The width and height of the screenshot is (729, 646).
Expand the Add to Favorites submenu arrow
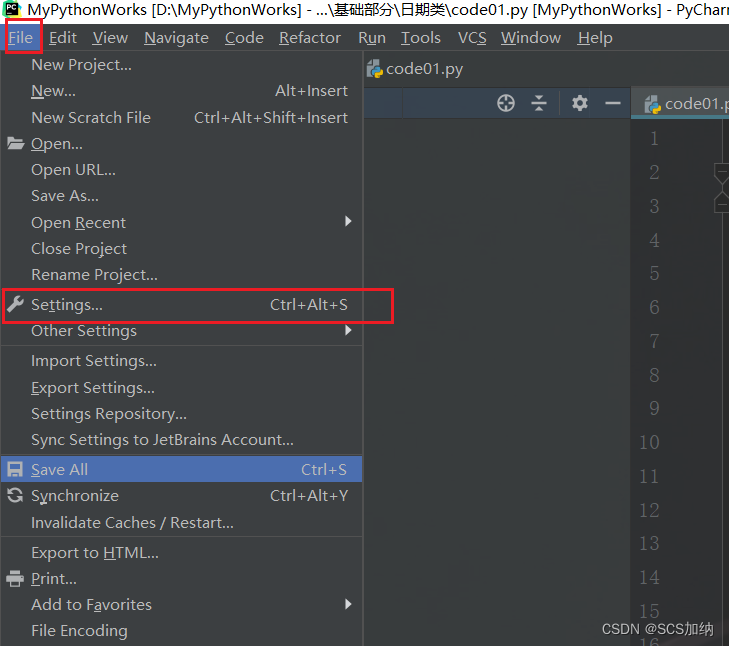point(348,604)
